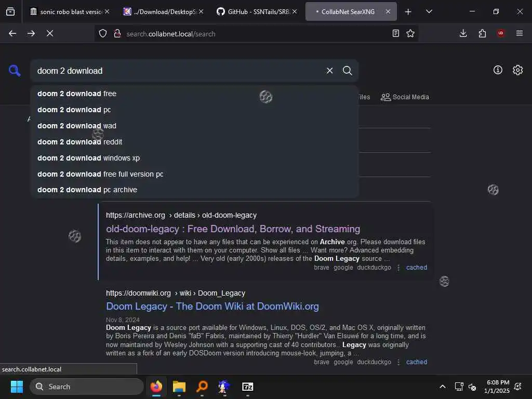Open old-doom-legacy Free Download result
The width and height of the screenshot is (532, 399).
[233, 229]
